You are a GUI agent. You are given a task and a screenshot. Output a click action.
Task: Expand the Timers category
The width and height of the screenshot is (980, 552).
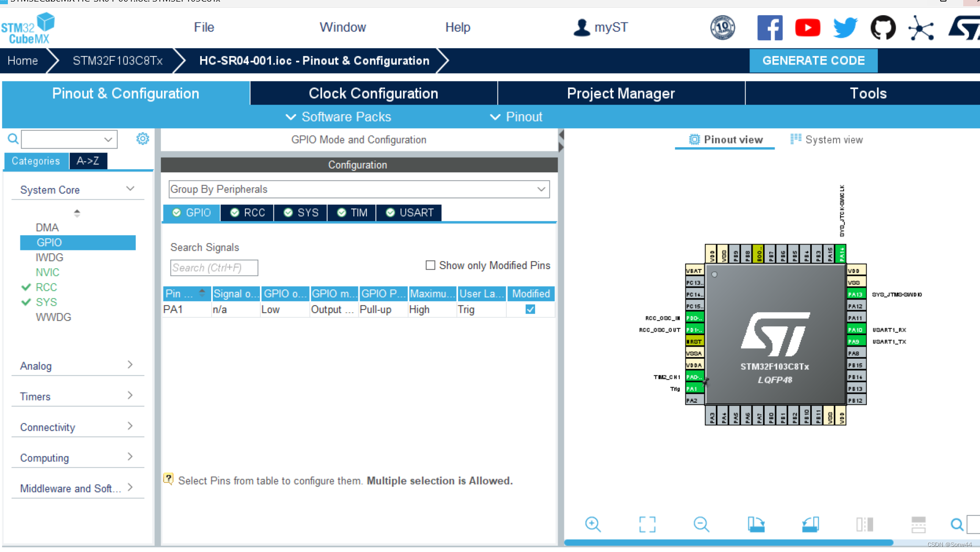coord(130,396)
